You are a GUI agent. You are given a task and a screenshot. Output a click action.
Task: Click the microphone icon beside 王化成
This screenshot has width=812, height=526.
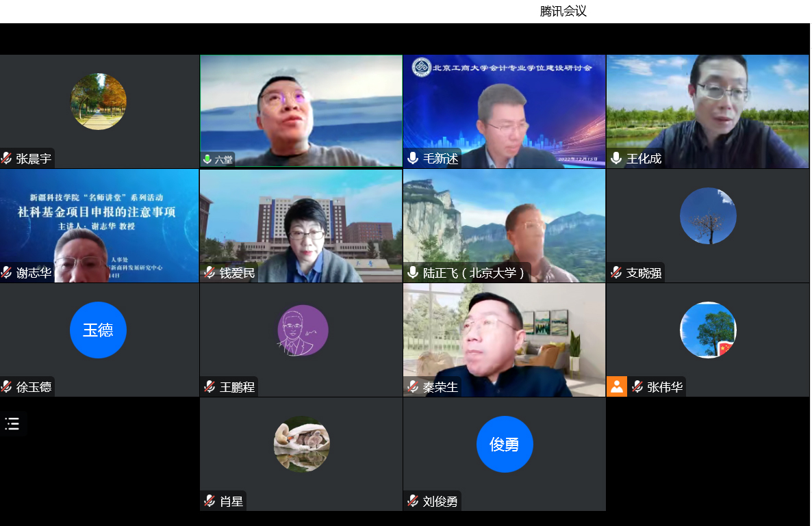616,159
